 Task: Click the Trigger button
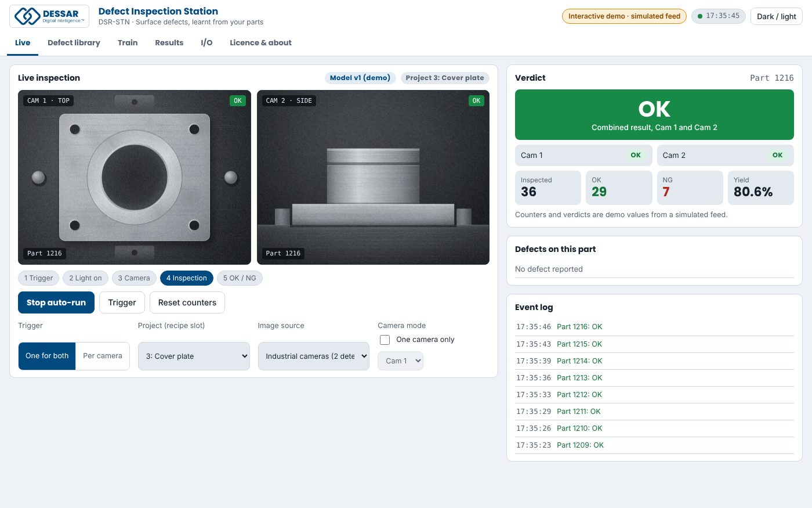pos(122,302)
